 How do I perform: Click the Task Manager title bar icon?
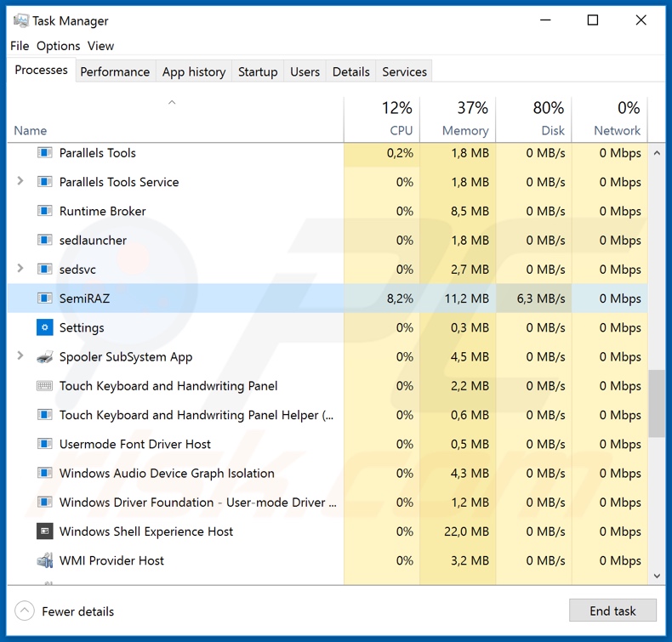click(21, 20)
